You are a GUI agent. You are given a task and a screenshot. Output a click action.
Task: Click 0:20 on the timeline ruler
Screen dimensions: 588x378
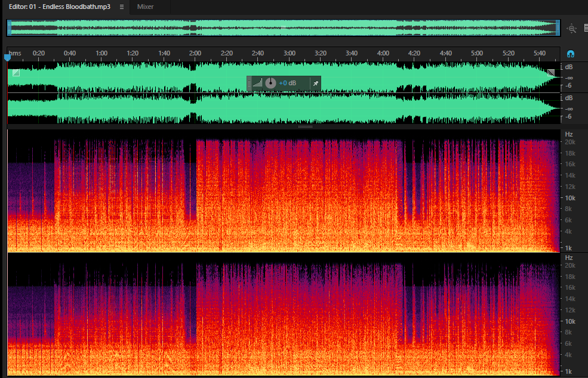pyautogui.click(x=39, y=53)
